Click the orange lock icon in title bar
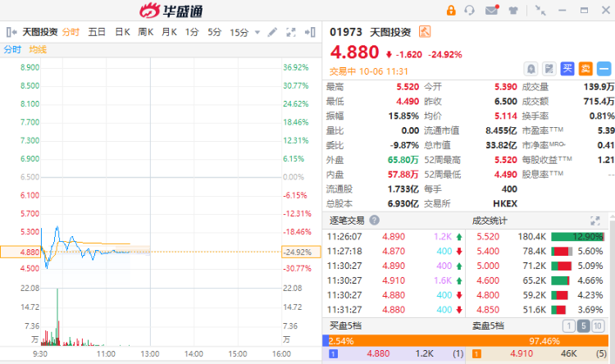This screenshot has width=615, height=364. pos(451,10)
